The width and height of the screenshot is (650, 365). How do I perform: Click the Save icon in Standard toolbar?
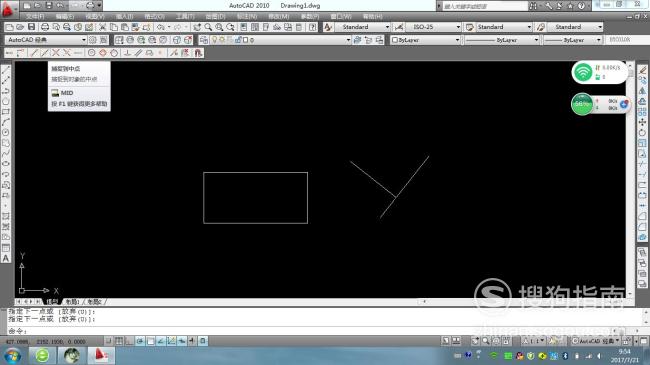(32, 27)
